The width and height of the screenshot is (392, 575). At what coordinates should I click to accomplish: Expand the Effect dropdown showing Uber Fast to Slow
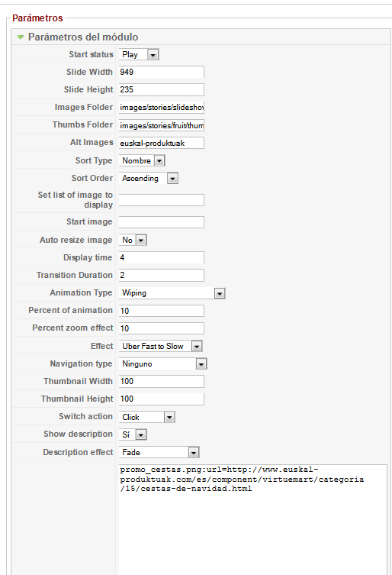click(x=161, y=346)
